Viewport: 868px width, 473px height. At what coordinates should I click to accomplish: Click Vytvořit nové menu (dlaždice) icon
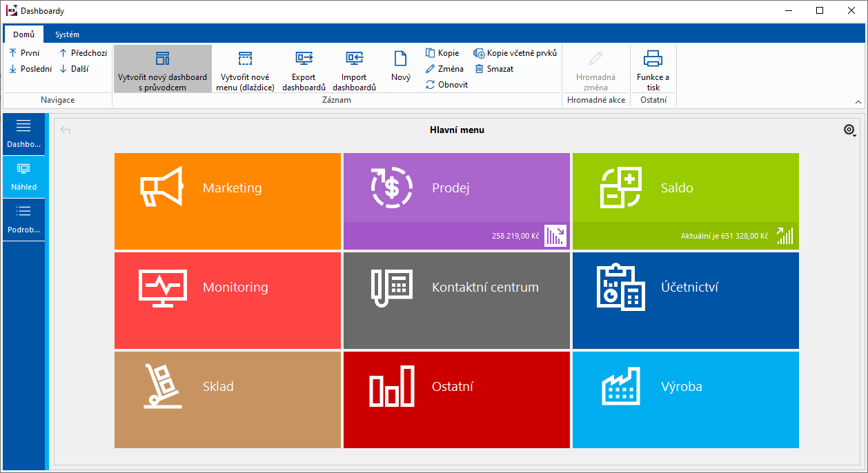[245, 59]
